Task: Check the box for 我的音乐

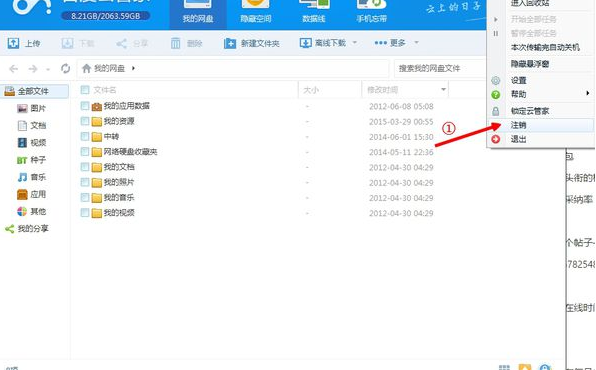Action: (85, 197)
